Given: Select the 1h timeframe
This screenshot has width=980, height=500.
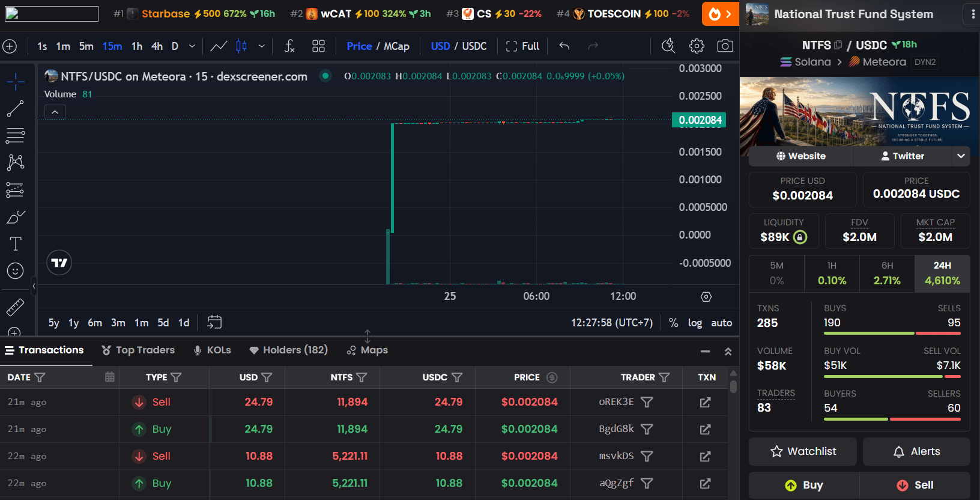Looking at the screenshot, I should point(137,46).
